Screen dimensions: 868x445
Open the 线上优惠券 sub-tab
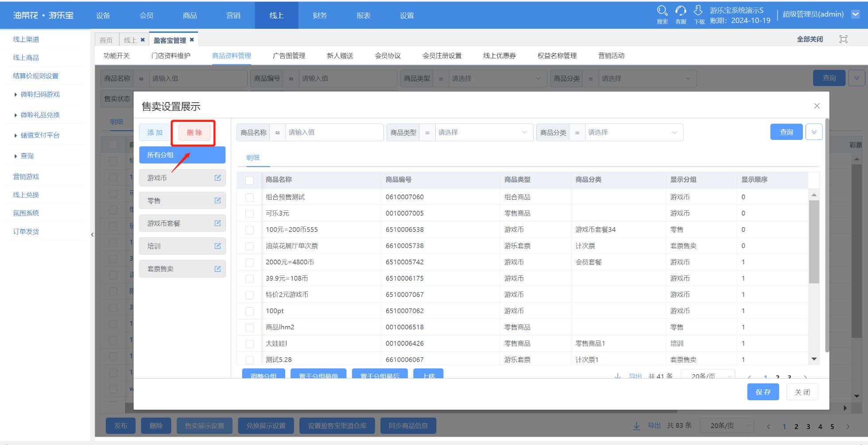(x=500, y=55)
